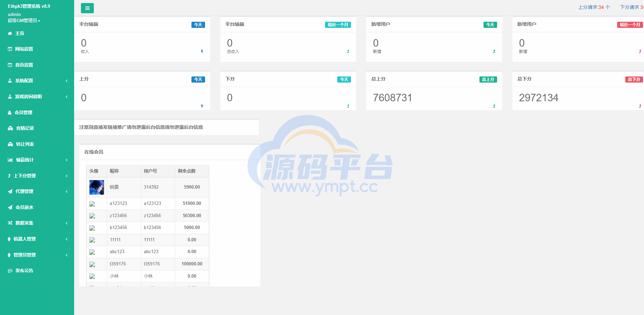Expand the 管理员管理 chevron arrow

pos(67,255)
